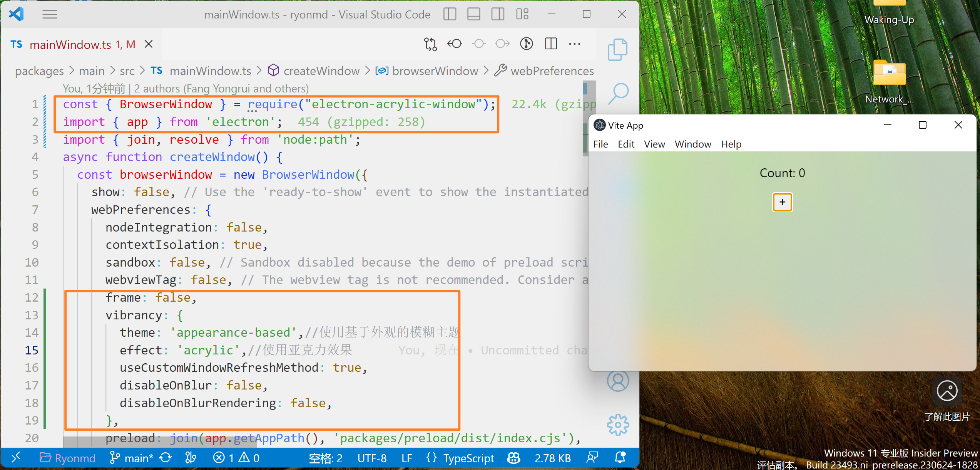Click the Go Back navigation icon in VS Code
Viewport: 980px width, 470px height.
pyautogui.click(x=454, y=44)
